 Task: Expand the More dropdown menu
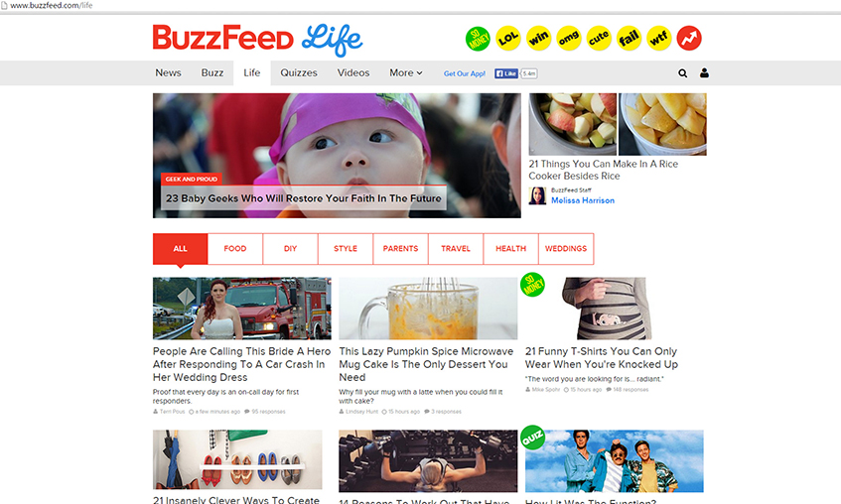click(406, 72)
